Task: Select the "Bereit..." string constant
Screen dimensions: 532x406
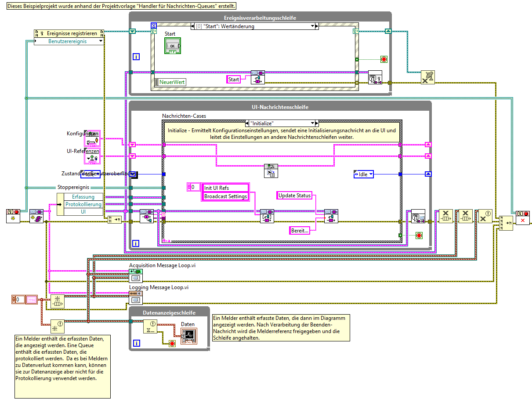Action: [x=300, y=230]
